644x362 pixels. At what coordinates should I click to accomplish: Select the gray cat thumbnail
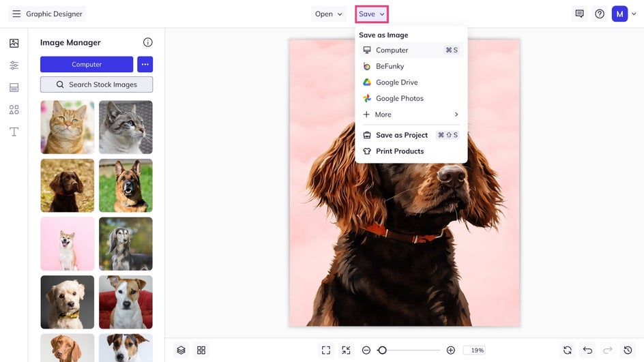126,127
